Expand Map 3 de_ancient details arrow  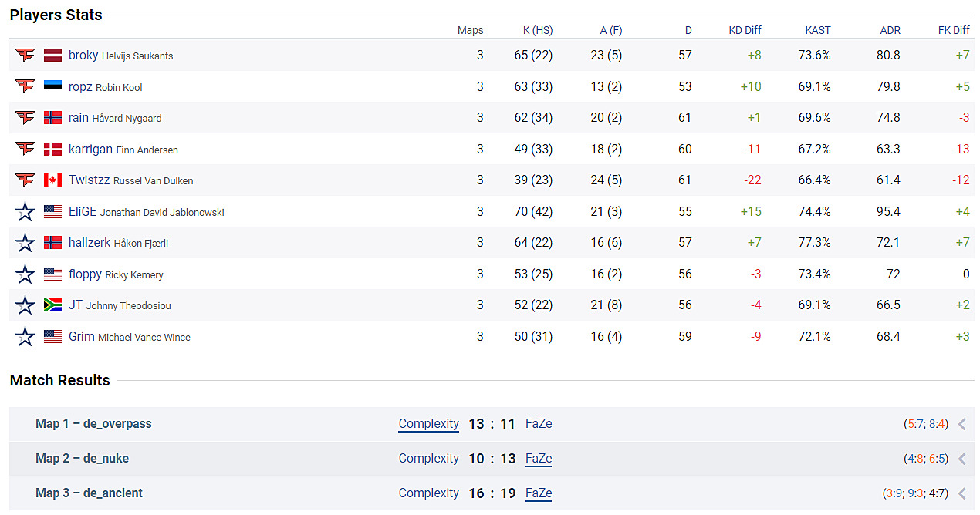(x=961, y=493)
